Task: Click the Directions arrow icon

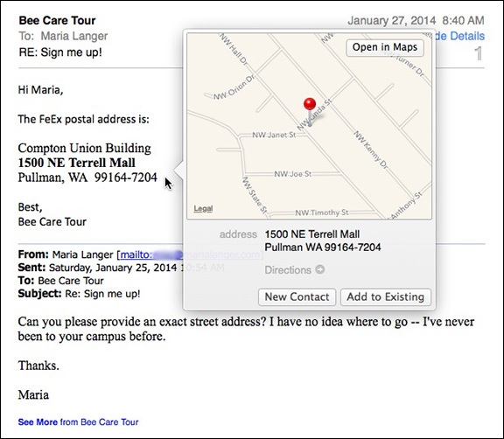Action: (320, 269)
